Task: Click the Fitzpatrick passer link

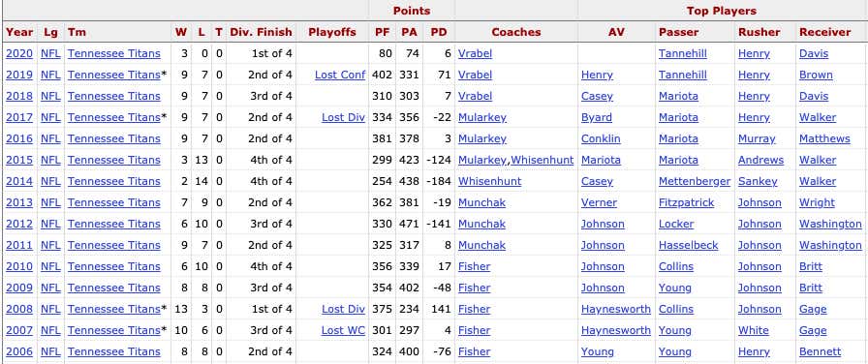Action: click(687, 202)
